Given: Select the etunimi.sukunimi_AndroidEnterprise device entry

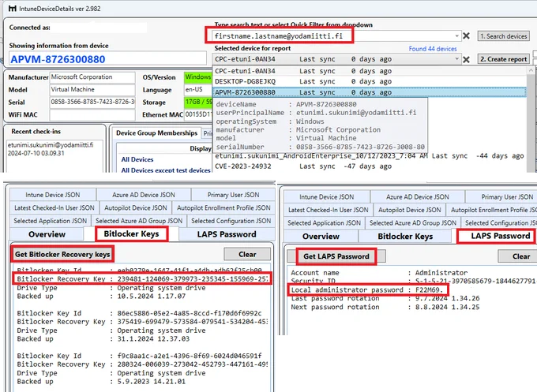Looking at the screenshot, I should tap(370, 156).
